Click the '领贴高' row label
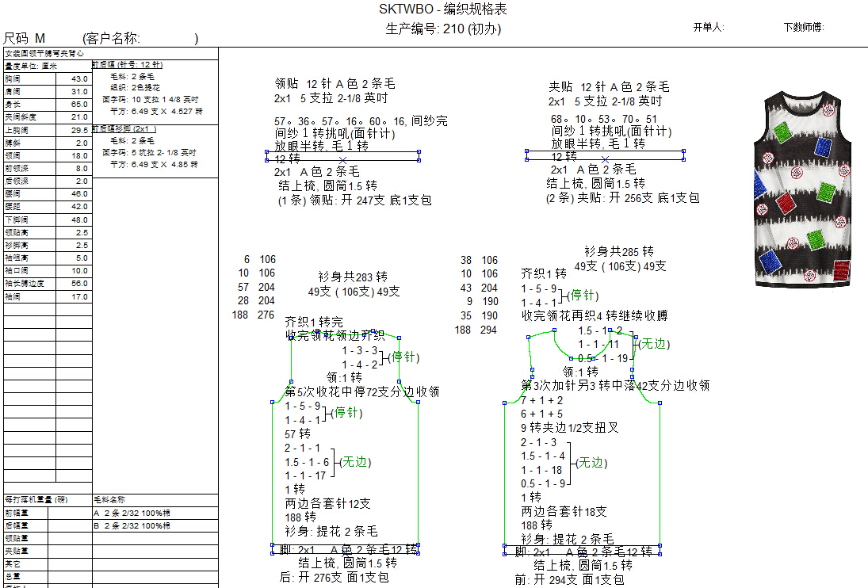 pyautogui.click(x=17, y=232)
